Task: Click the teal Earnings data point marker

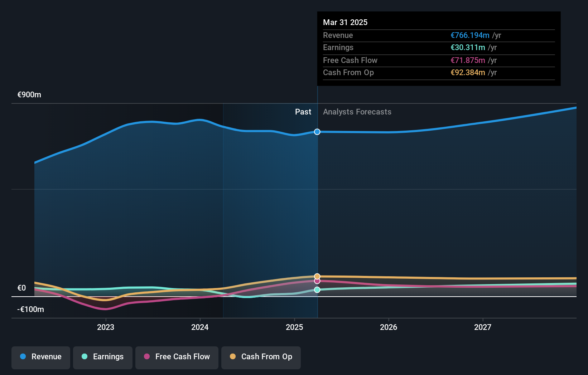Action: (317, 290)
